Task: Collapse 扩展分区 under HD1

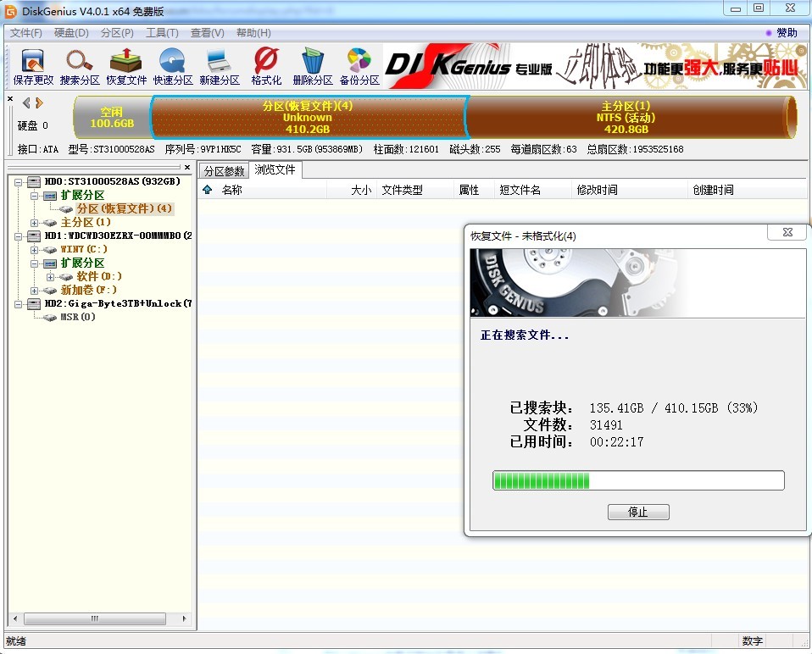Action: coord(34,263)
